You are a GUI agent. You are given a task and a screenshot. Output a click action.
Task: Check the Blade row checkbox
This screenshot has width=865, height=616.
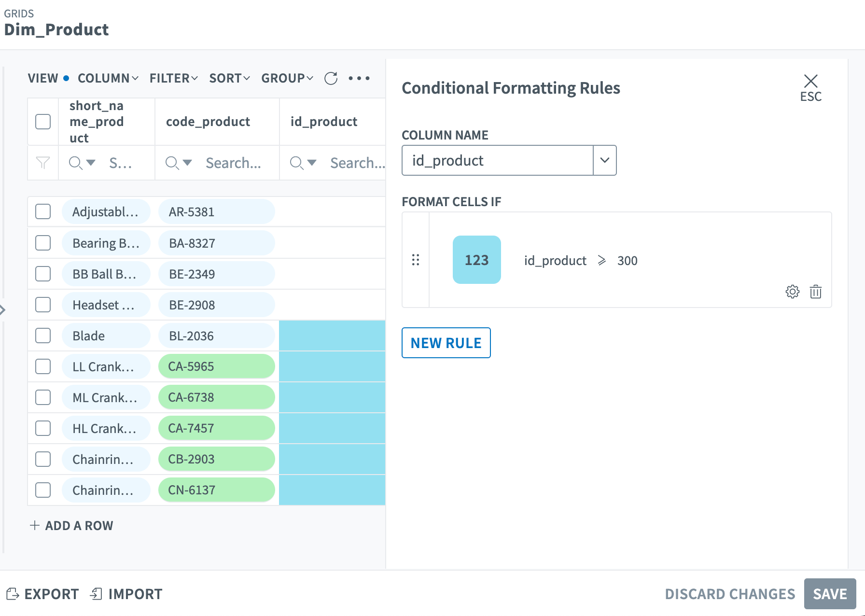(x=43, y=336)
